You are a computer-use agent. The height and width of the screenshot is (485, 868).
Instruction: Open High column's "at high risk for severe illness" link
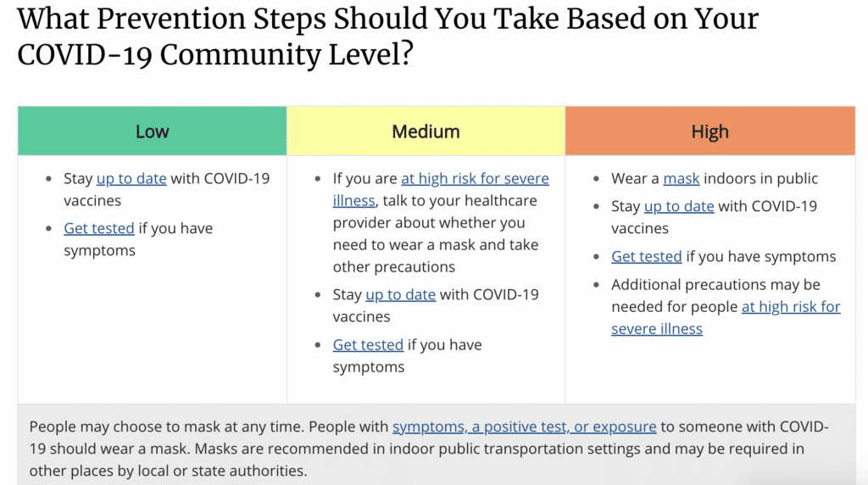pyautogui.click(x=791, y=307)
